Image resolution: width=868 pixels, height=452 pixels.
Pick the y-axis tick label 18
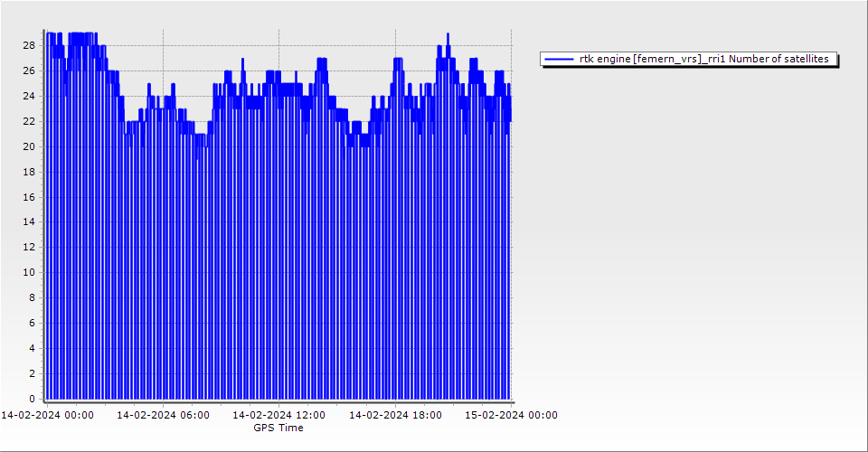(29, 172)
